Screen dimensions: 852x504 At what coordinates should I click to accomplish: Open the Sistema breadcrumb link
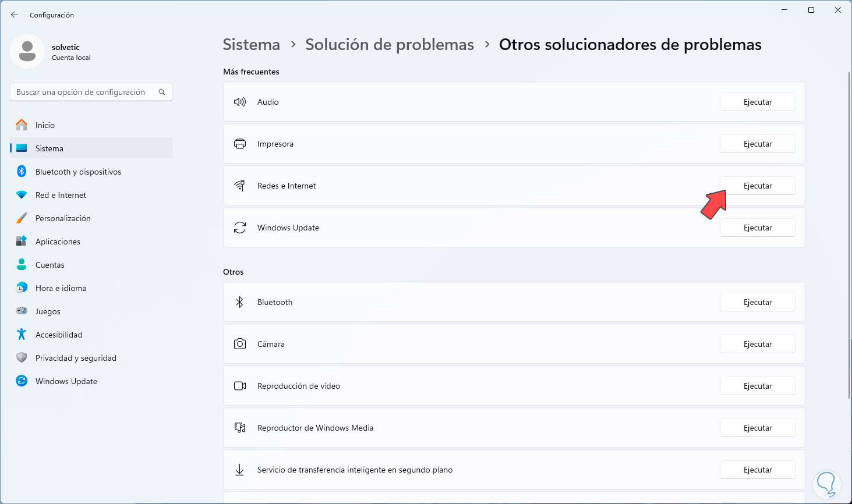251,44
